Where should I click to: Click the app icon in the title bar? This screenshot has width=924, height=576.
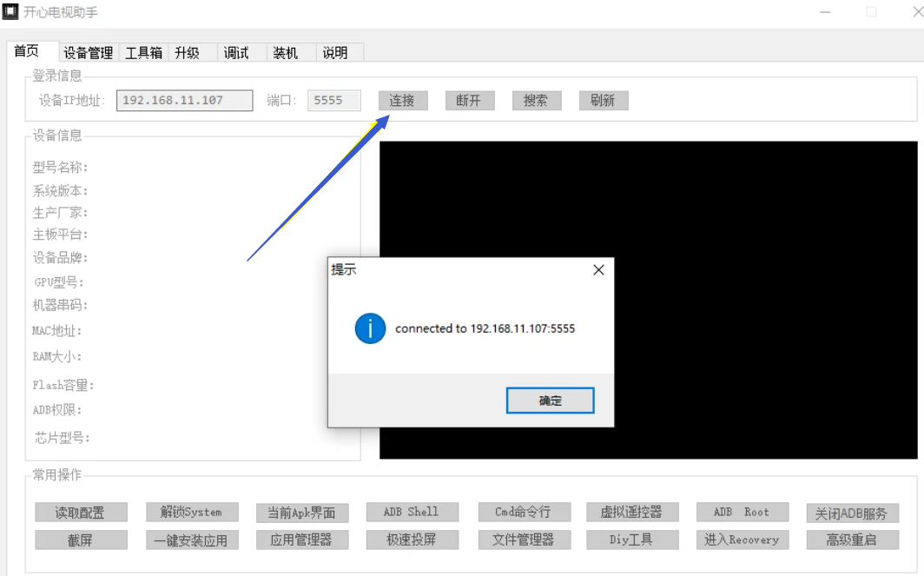[10, 11]
